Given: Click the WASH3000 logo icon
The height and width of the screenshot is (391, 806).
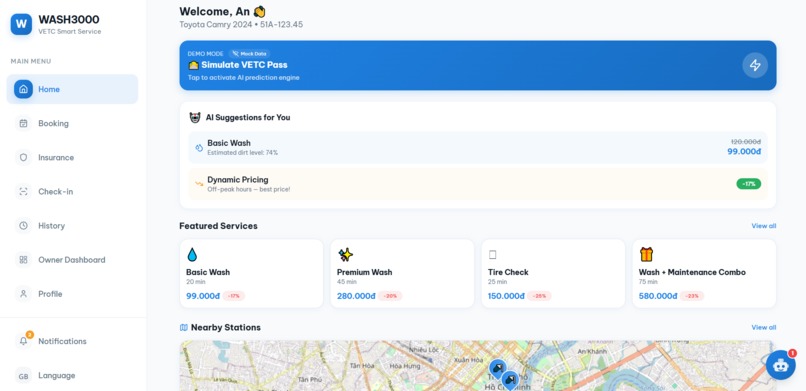Looking at the screenshot, I should point(21,24).
